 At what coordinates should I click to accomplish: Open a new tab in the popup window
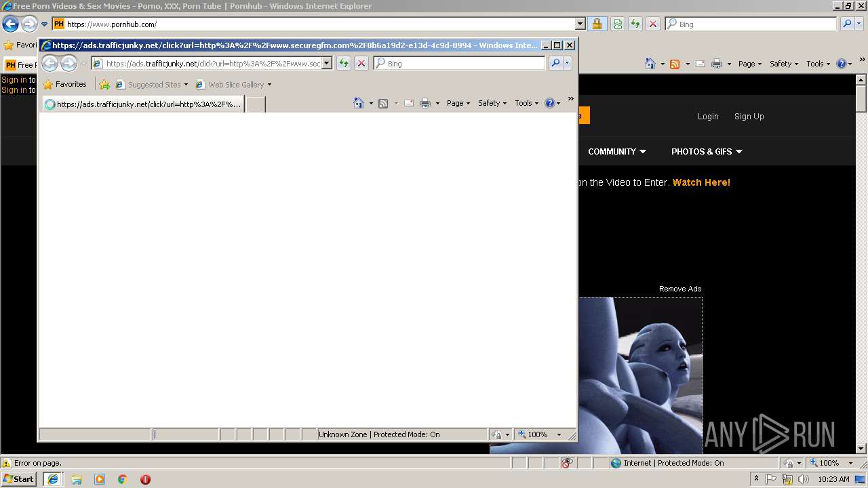point(255,104)
